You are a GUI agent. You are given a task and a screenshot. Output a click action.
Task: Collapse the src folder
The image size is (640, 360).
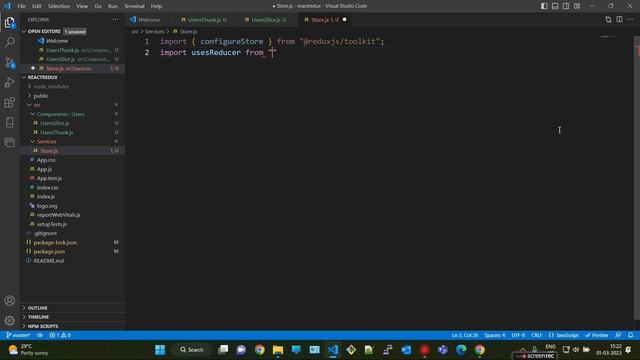tap(37, 105)
